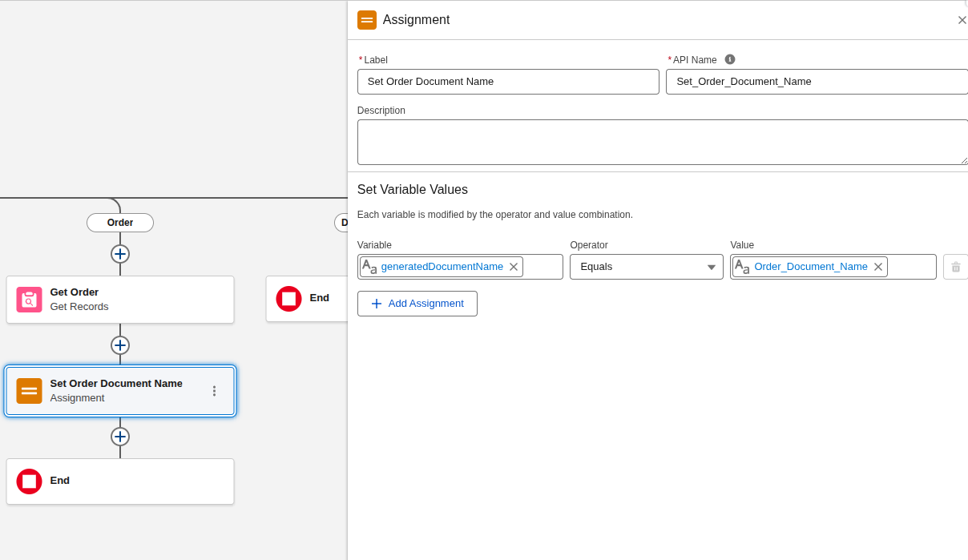Open the three-dot menu on Set Order Document Name
The height and width of the screenshot is (560, 968).
coord(214,391)
